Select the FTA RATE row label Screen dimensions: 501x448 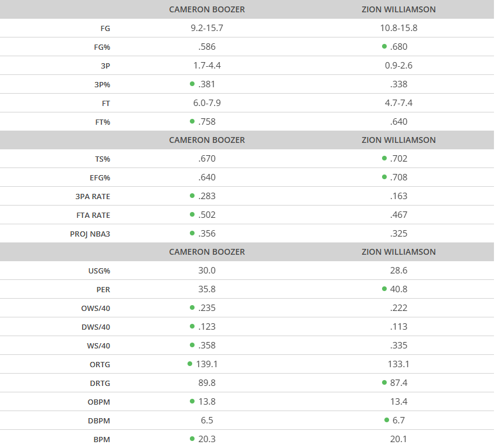[x=94, y=215]
